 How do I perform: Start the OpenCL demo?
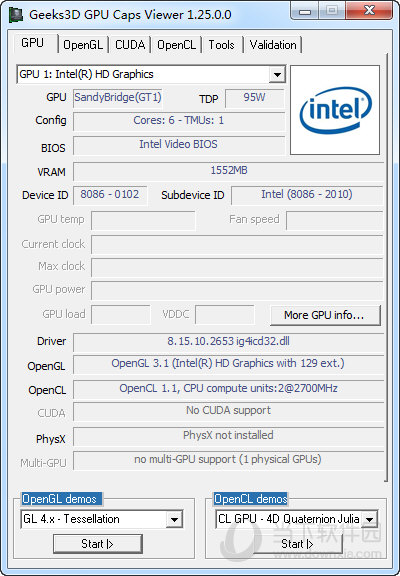tap(298, 544)
